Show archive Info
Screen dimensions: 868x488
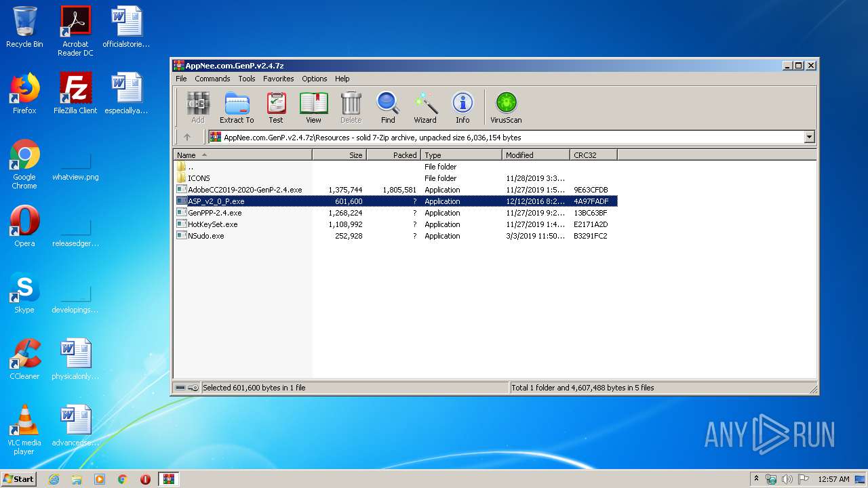[462, 108]
